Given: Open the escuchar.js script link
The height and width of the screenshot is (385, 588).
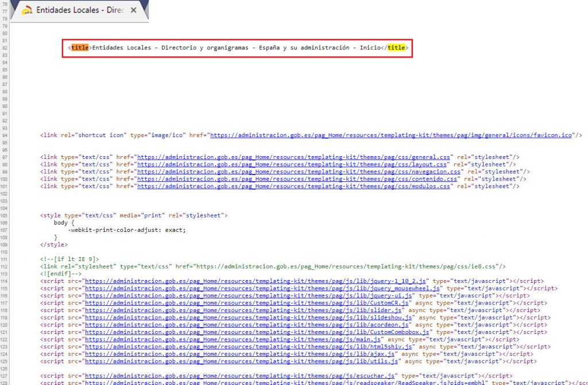Looking at the screenshot, I should tap(239, 376).
